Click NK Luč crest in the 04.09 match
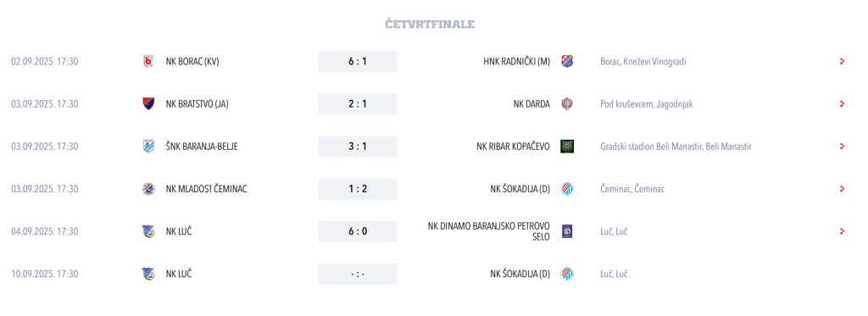The image size is (868, 316). [147, 231]
